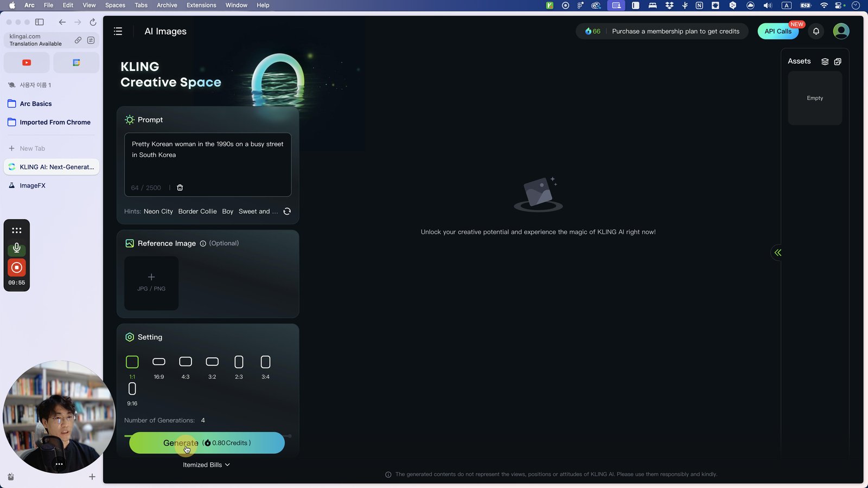Mute the recording microphone

pyautogui.click(x=17, y=248)
